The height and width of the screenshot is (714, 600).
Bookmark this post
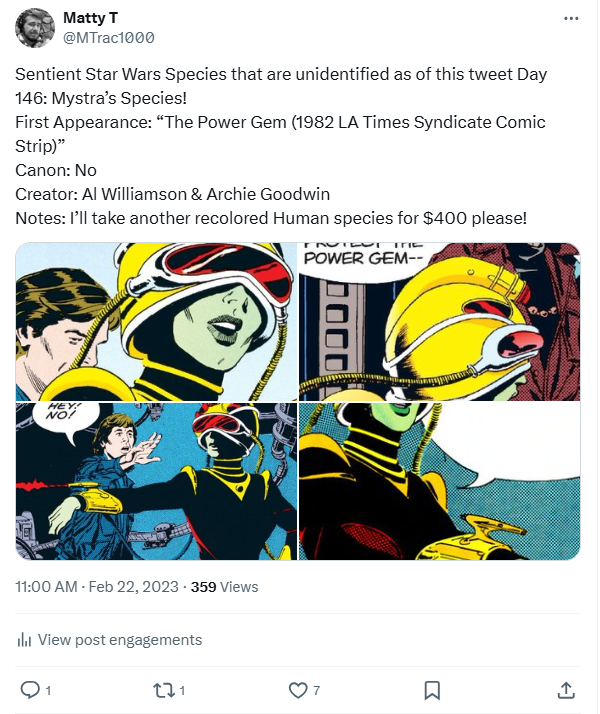(432, 690)
